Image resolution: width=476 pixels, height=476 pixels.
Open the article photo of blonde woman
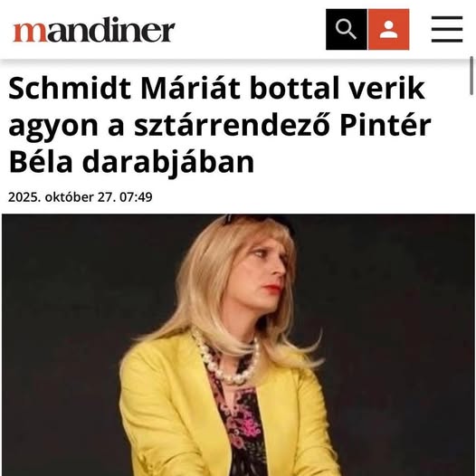pyautogui.click(x=238, y=345)
